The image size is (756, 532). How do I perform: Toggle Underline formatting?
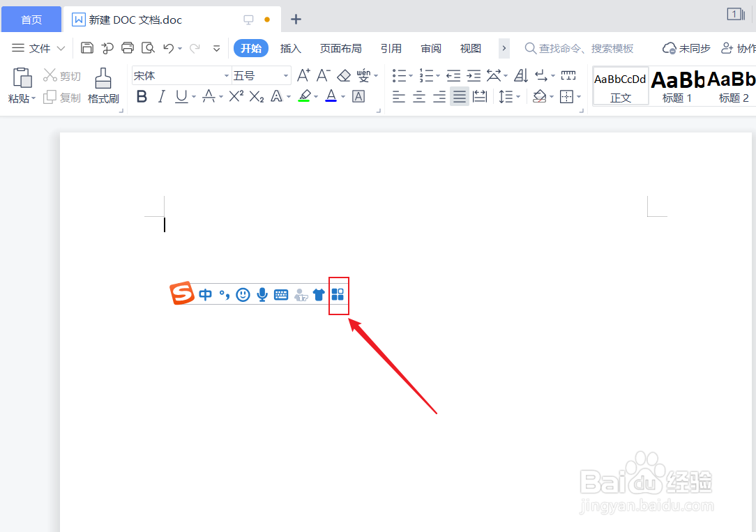point(181,97)
